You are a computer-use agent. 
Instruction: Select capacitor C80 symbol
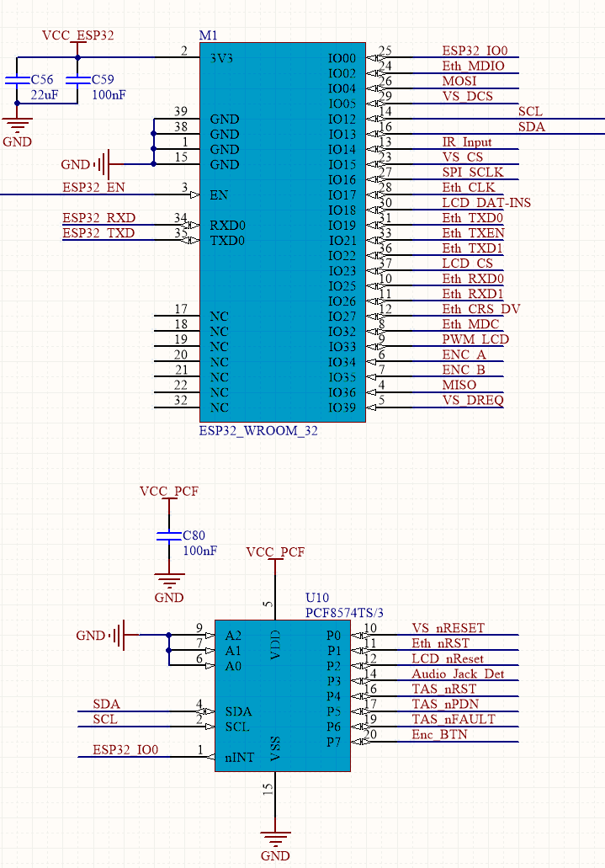coord(169,535)
